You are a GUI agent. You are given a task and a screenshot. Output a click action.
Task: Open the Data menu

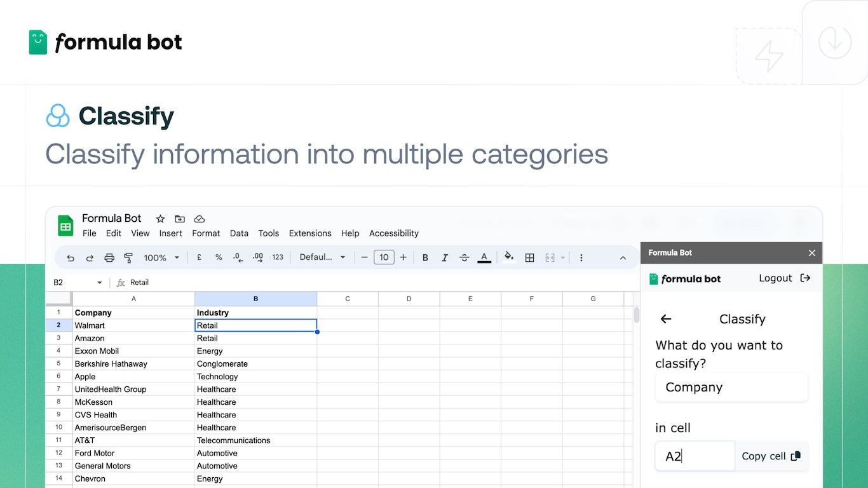point(239,233)
